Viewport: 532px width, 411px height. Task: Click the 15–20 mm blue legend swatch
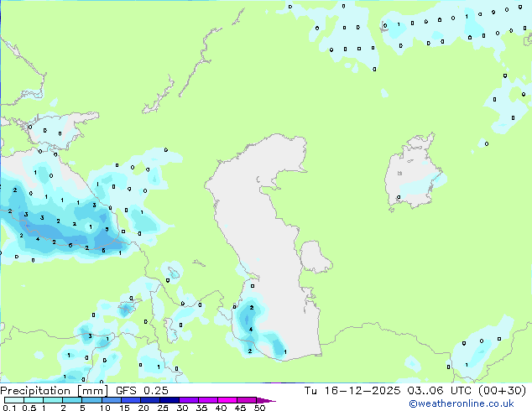(x=130, y=400)
